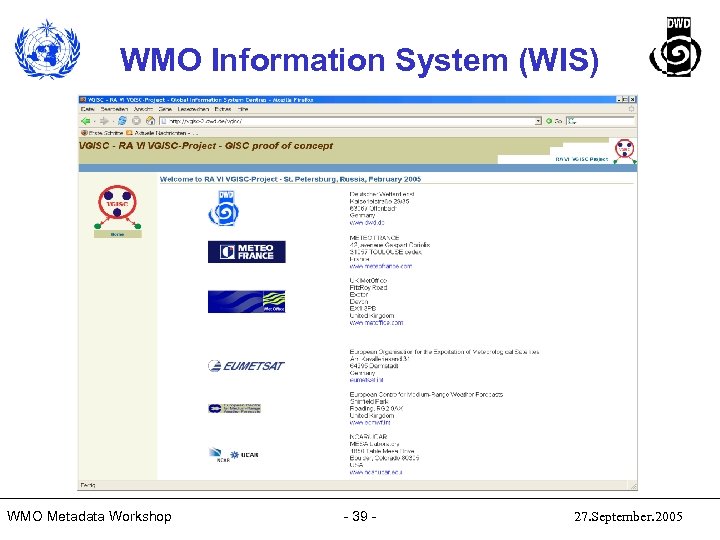720x540 pixels.
Task: Click the DWD logo at slide top right
Action: tap(676, 47)
